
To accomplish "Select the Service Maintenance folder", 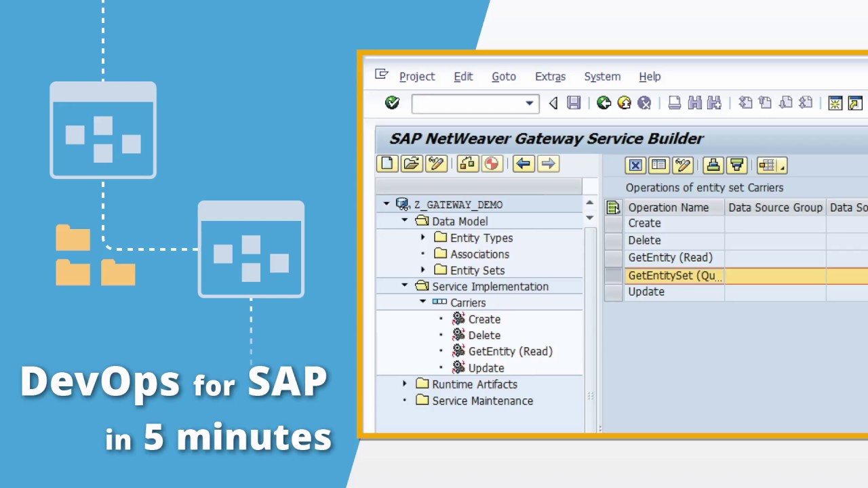I will (482, 401).
